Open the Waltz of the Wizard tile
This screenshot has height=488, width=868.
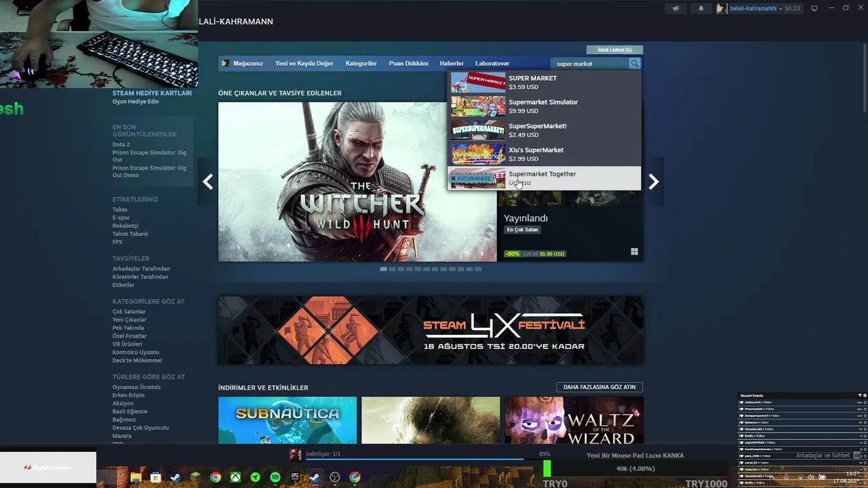[574, 420]
